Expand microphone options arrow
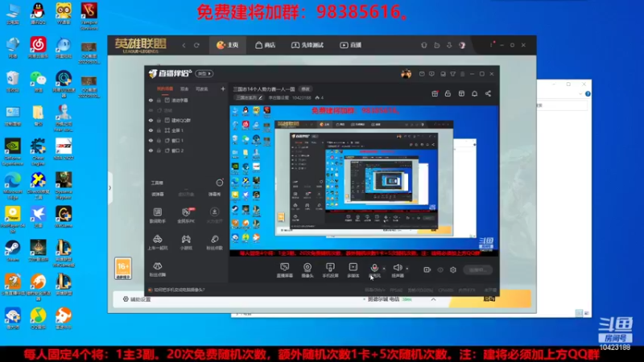This screenshot has width=644, height=362. [384, 269]
